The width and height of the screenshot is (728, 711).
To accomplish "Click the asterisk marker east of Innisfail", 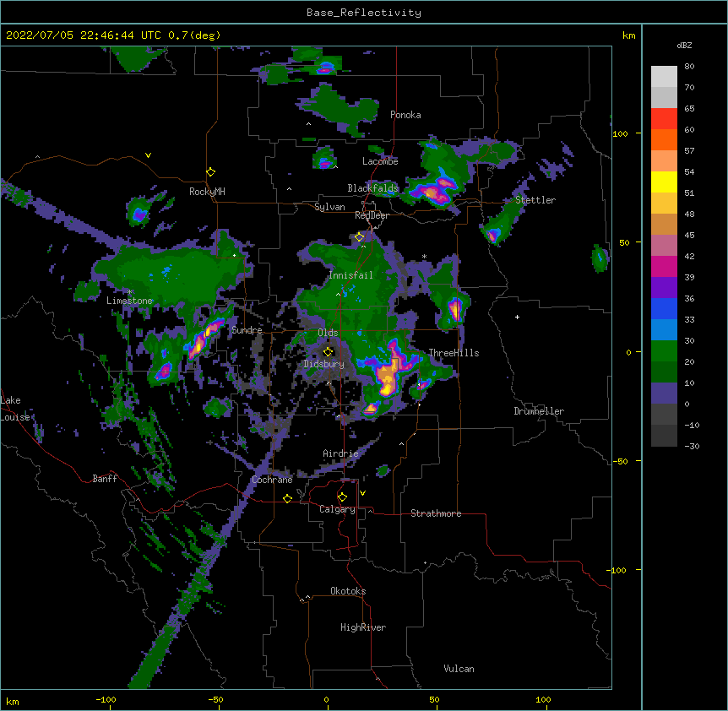I will coord(424,256).
